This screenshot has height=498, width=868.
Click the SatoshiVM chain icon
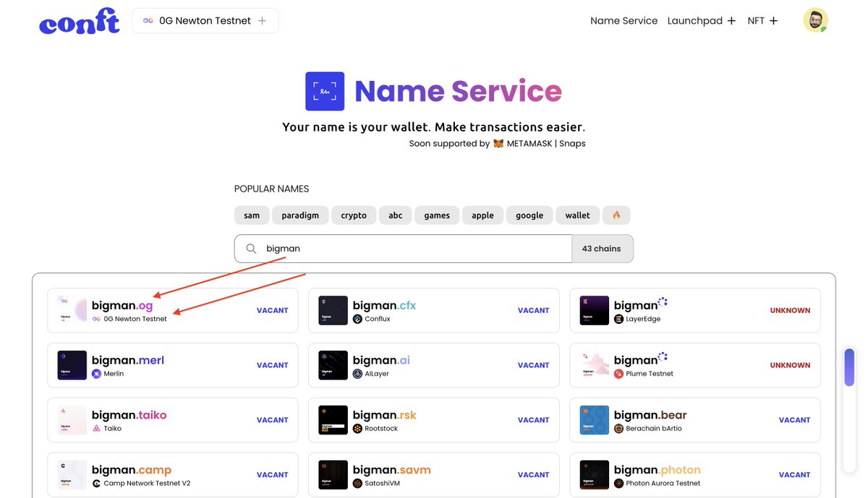tap(357, 484)
